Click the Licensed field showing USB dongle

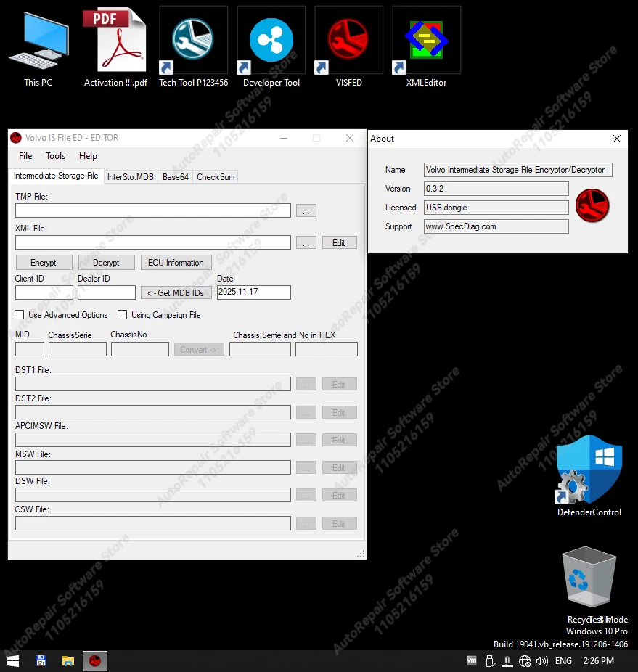tap(496, 208)
